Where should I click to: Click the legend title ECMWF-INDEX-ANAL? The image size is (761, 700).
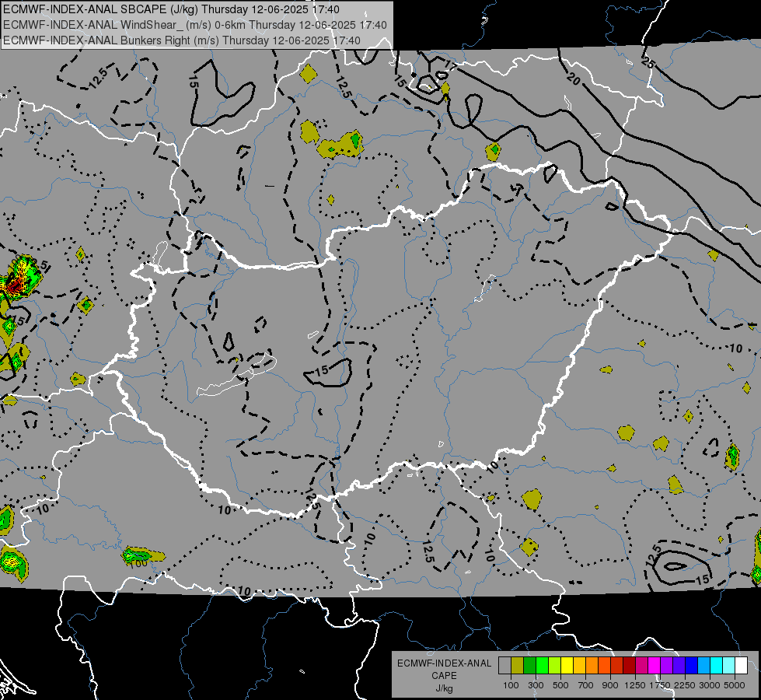pos(445,663)
